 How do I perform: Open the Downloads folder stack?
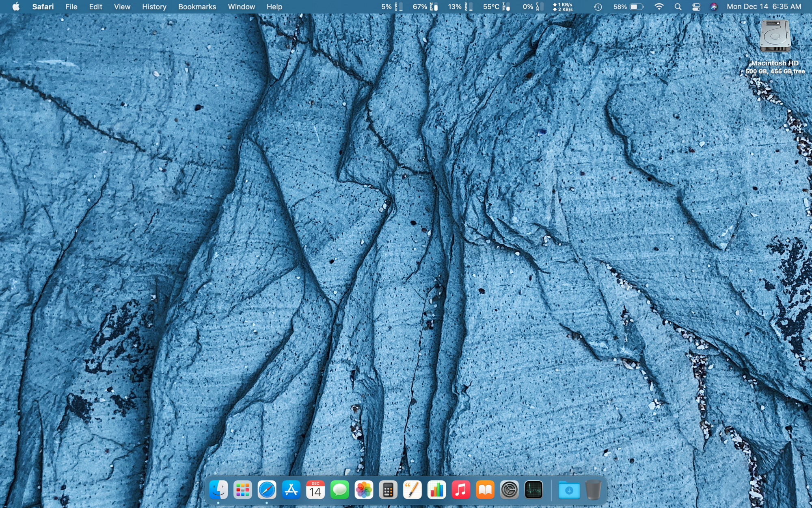[569, 490]
